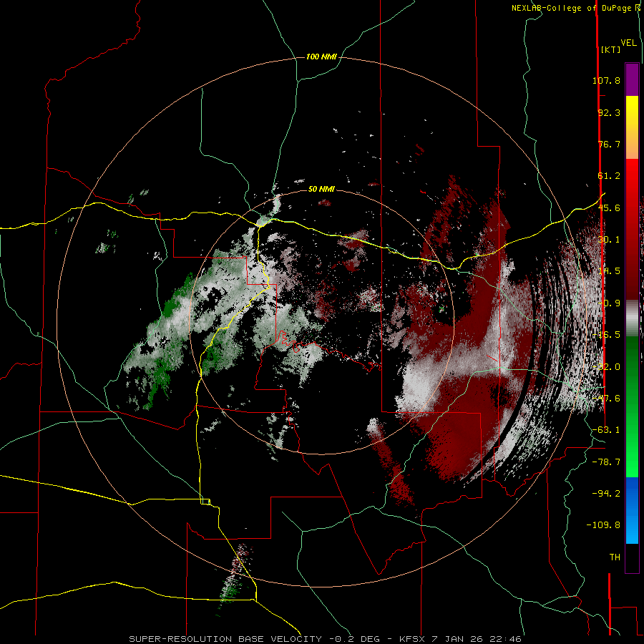Click the 76.7 velocity scale value
Image resolution: width=644 pixels, height=644 pixels.
click(x=609, y=144)
